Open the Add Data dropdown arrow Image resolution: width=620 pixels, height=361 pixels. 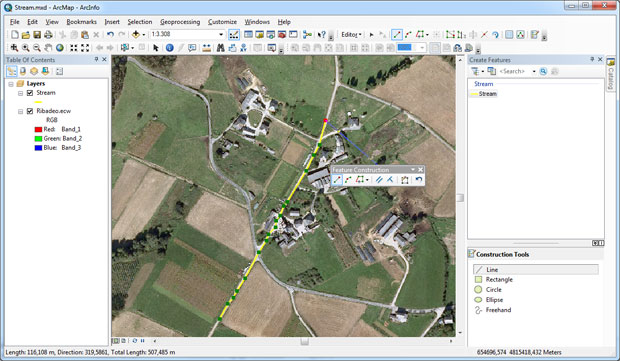point(144,35)
